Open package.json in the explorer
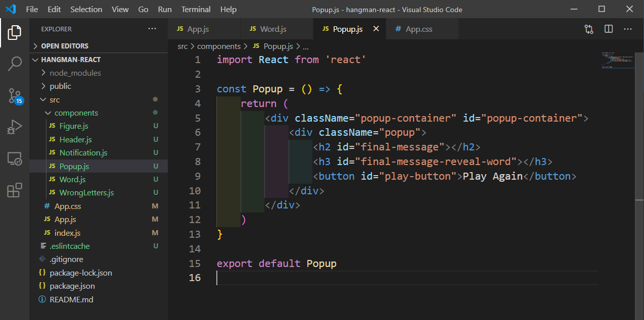Screen dimensions: 644x320 [99, 286]
